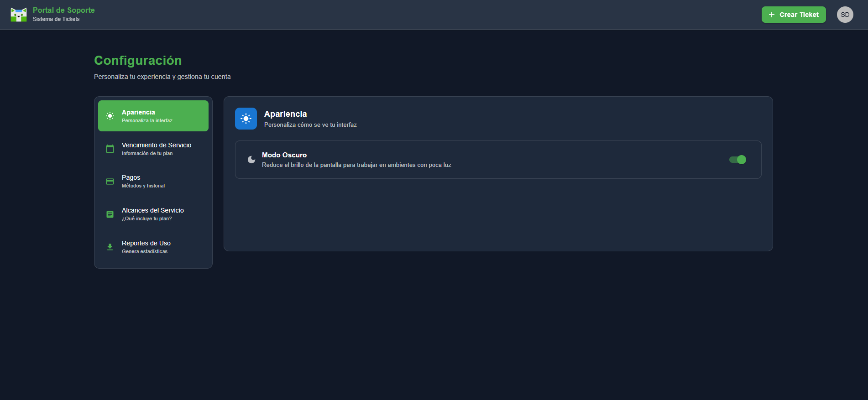
Task: Click 'Personaliza cómo se ve tu interfaz' text
Action: click(x=310, y=125)
